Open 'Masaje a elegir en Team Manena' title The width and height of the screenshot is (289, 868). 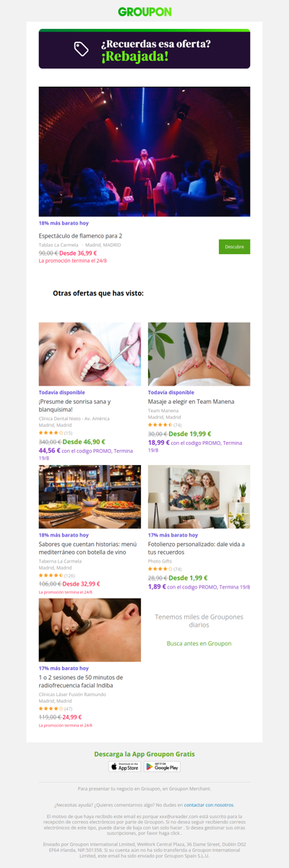pyautogui.click(x=191, y=401)
